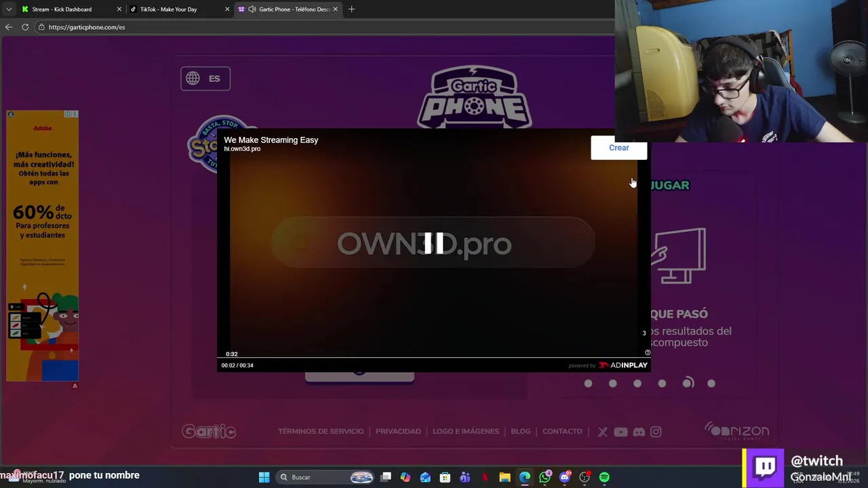Close the Kick Dashboard tab

(119, 9)
